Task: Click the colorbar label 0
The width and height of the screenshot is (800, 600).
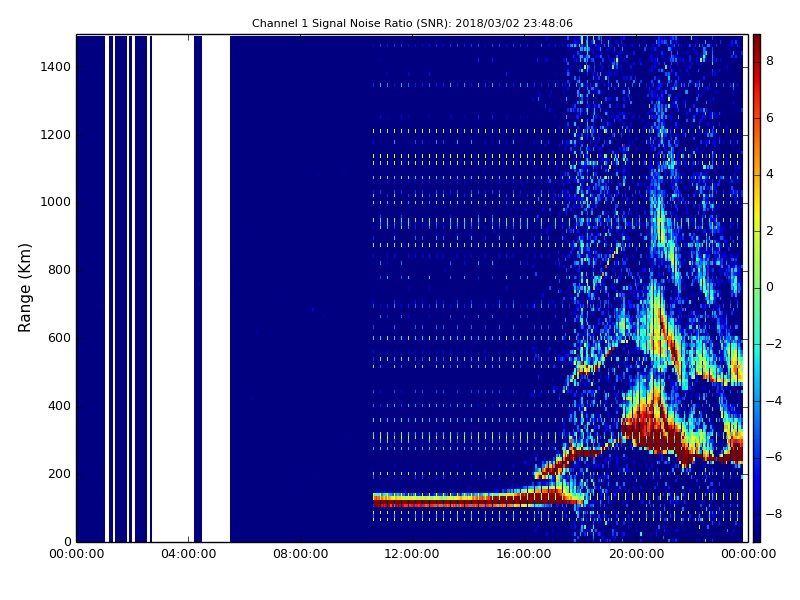Action: [x=770, y=287]
